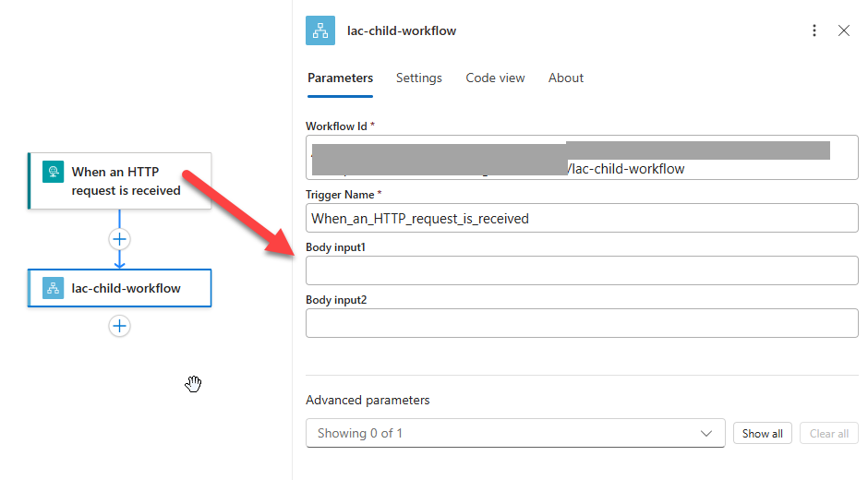Expand the Advanced parameters dropdown
Viewport: 868px width, 480px height.
coord(514,433)
